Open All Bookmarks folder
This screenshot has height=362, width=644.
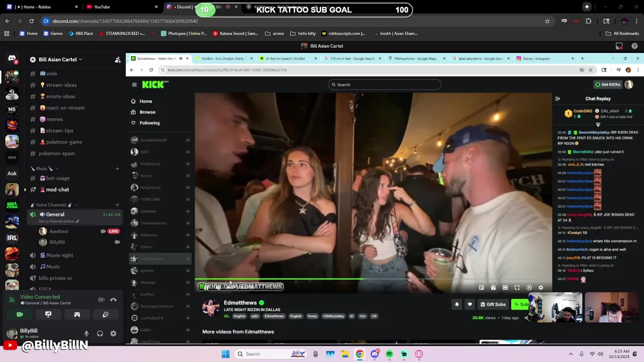tap(622, 33)
